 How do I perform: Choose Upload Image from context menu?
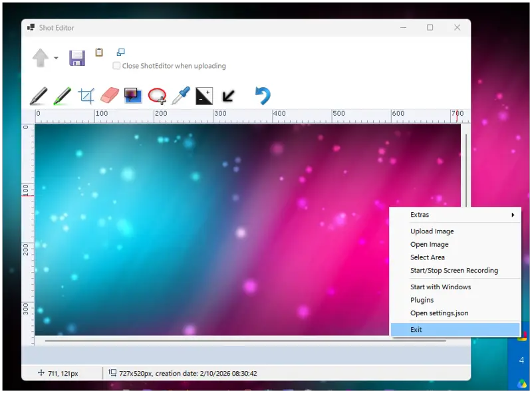pyautogui.click(x=455, y=231)
